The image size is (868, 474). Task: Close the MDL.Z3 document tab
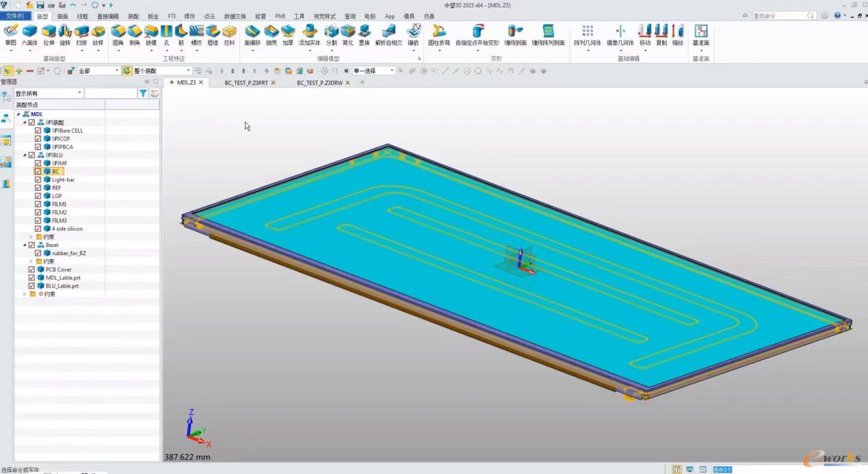(x=201, y=82)
